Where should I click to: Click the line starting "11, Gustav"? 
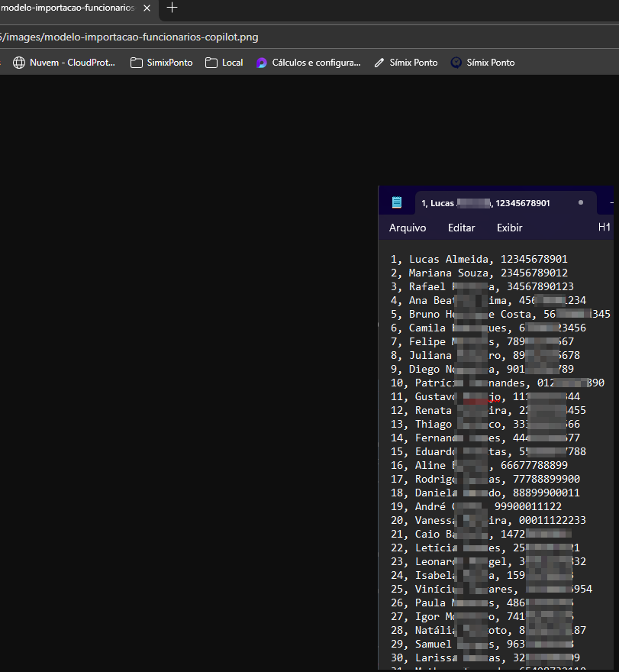pos(485,396)
